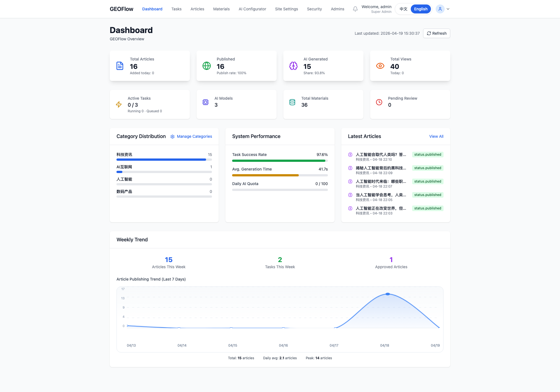Viewport: 560px width, 392px height.
Task: Click the AI Models chip icon
Action: 206,102
